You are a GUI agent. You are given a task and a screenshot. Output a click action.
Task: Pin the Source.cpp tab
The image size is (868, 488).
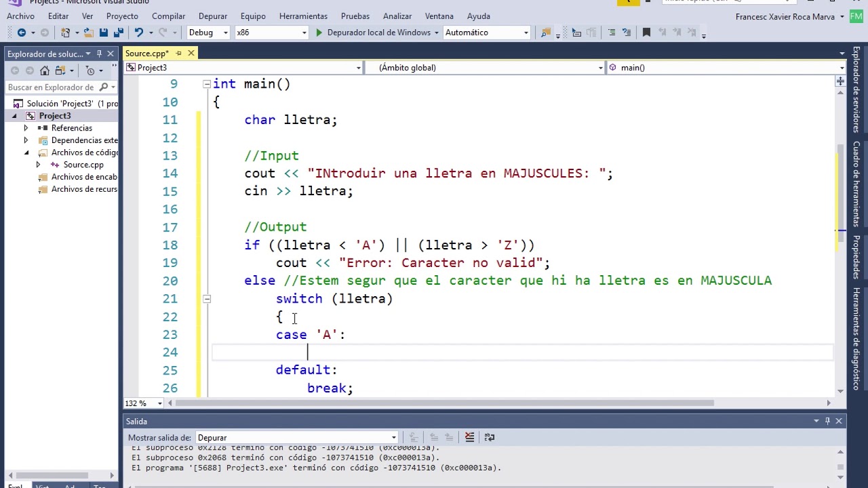(178, 53)
